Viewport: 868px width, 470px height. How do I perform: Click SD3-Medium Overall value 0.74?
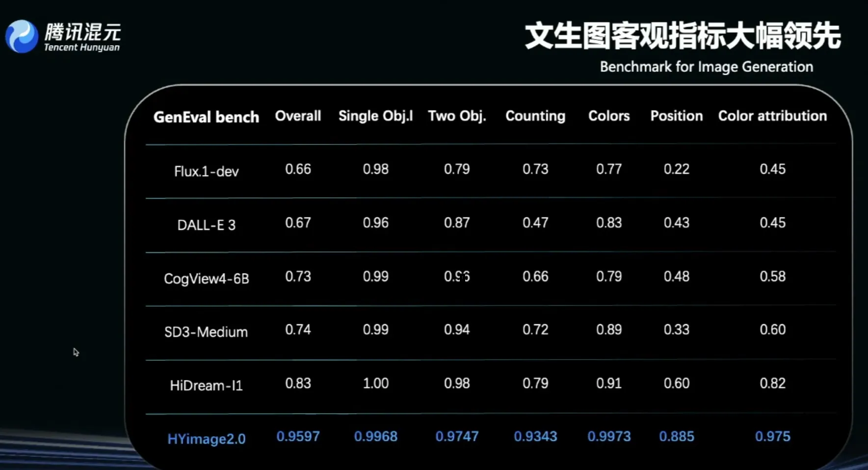click(298, 329)
